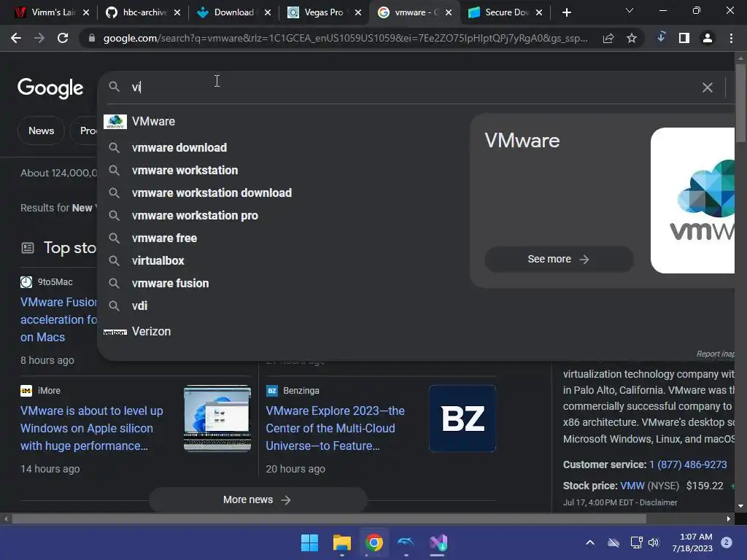Reload the current page

point(63,38)
